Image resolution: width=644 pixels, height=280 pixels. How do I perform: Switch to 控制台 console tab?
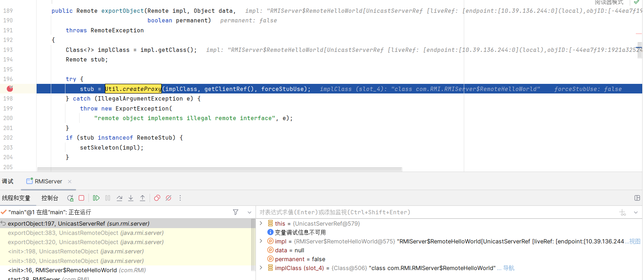[50, 198]
